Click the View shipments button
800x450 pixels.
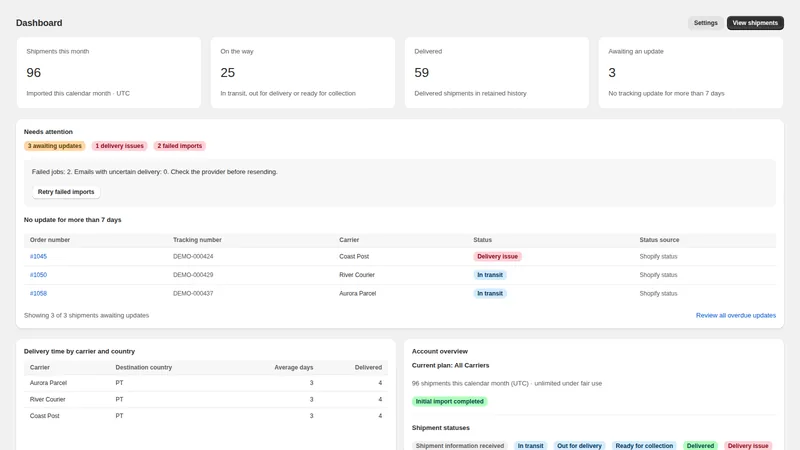point(755,23)
